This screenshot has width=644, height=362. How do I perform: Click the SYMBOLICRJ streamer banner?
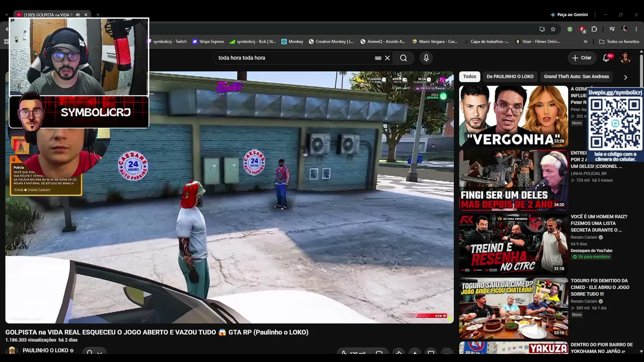(79, 112)
